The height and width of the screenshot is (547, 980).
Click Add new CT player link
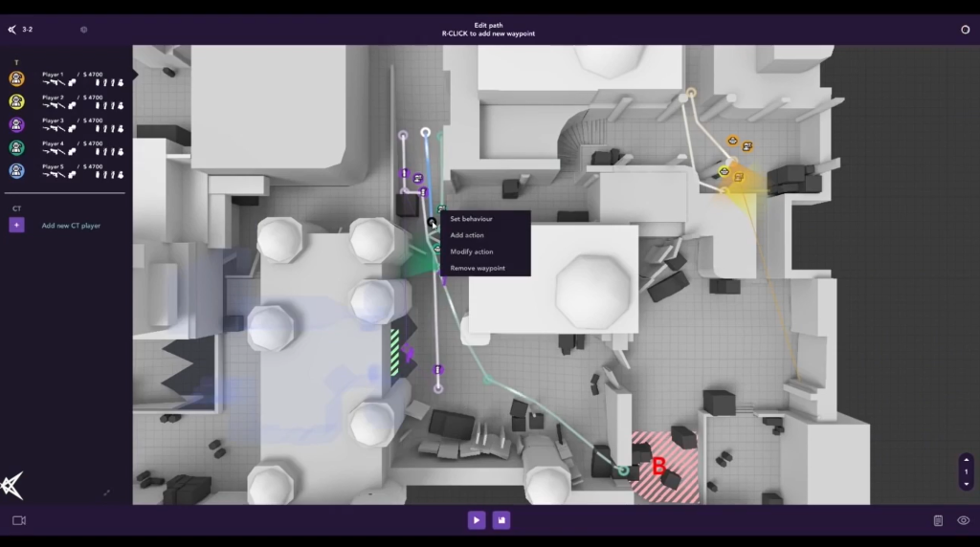pyautogui.click(x=71, y=226)
